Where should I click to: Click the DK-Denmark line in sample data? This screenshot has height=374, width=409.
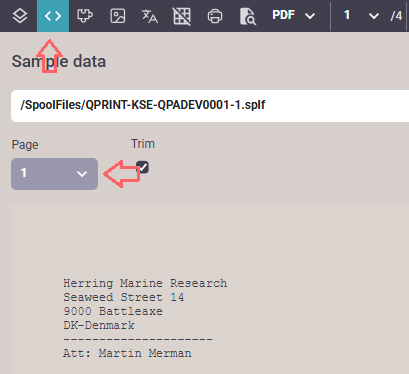coord(99,325)
